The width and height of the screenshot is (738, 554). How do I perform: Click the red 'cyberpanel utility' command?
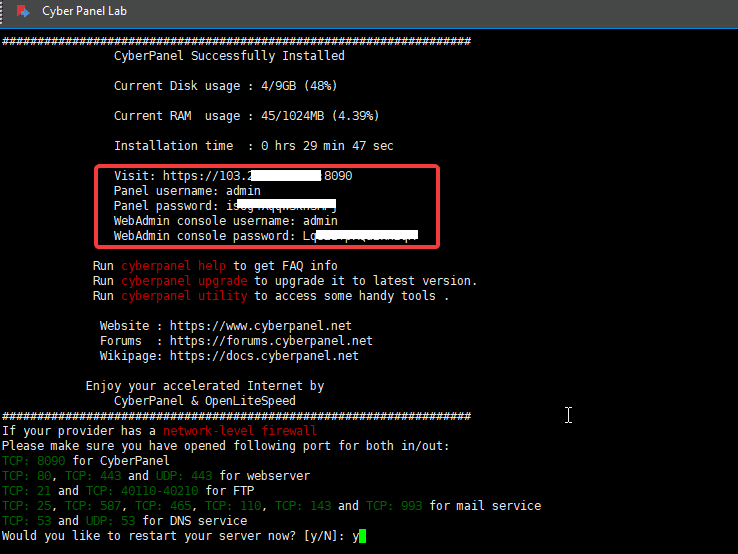point(184,296)
